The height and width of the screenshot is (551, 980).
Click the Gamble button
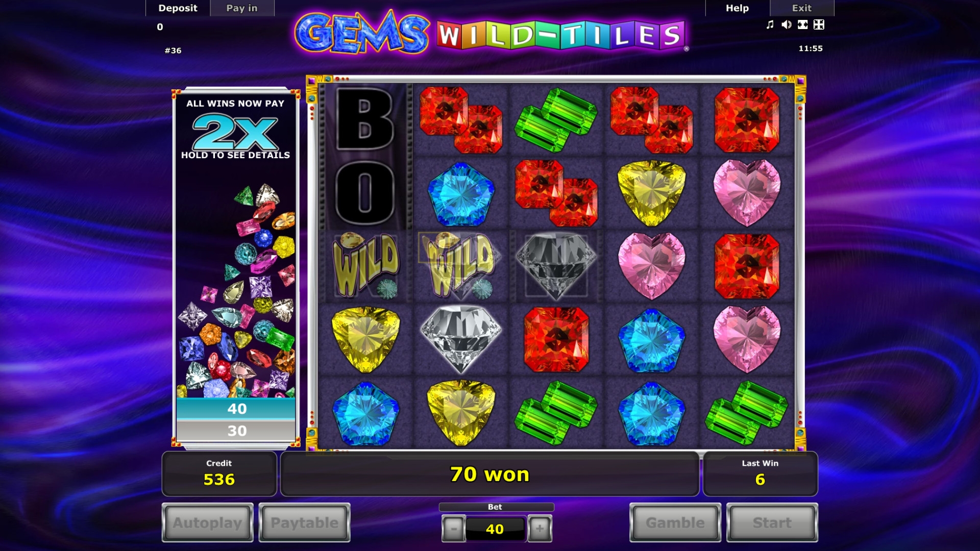tap(675, 522)
